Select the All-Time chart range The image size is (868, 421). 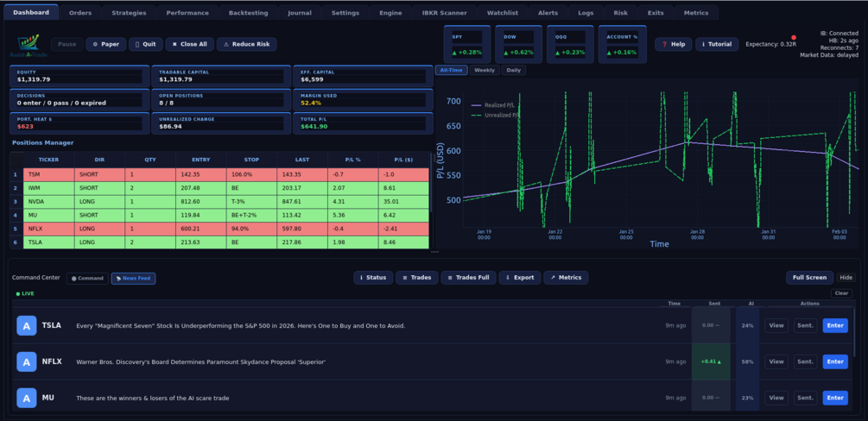(x=451, y=70)
